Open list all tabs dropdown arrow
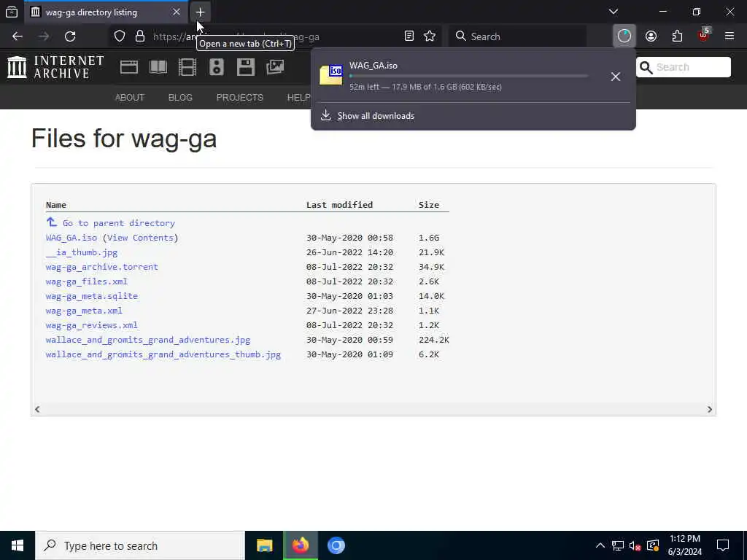Viewport: 747px width, 560px height. click(x=614, y=12)
